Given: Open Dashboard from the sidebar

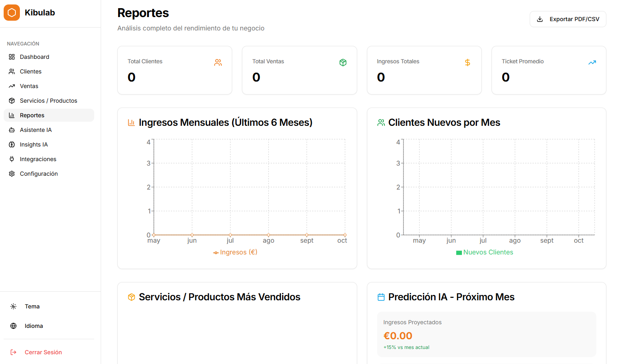Looking at the screenshot, I should click(x=35, y=57).
